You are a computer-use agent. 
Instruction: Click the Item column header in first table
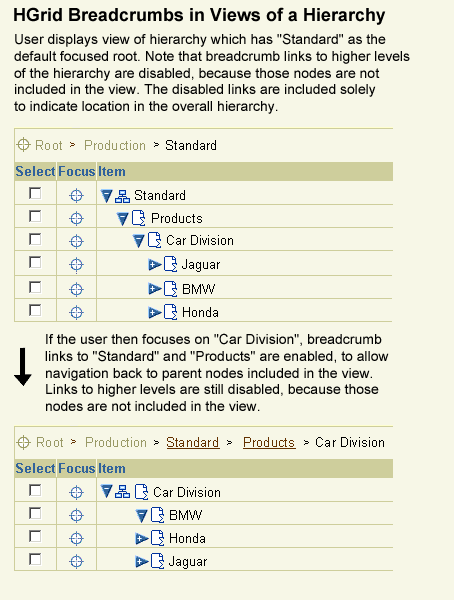coord(112,171)
